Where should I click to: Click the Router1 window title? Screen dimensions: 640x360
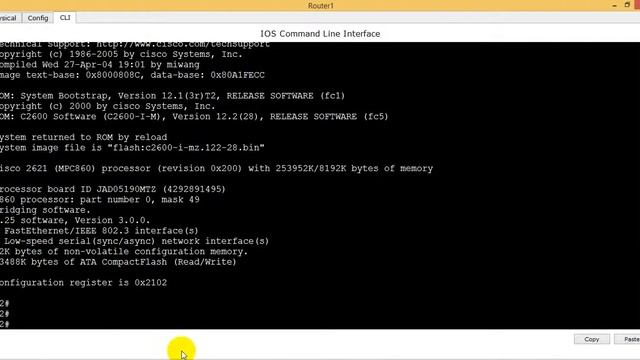click(x=320, y=6)
